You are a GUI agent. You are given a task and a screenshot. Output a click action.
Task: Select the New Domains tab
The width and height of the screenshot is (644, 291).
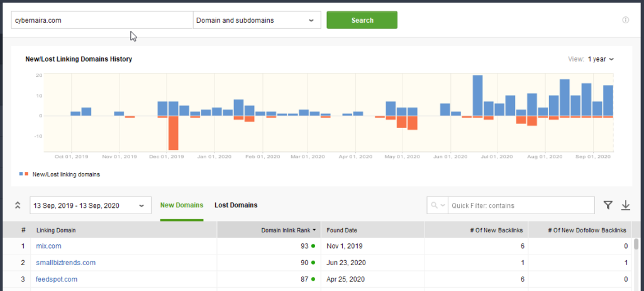[x=182, y=205]
